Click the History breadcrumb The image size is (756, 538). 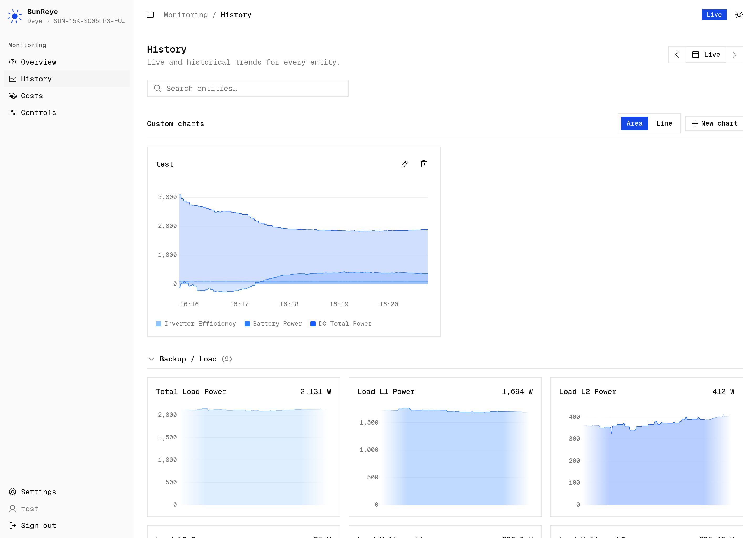236,15
